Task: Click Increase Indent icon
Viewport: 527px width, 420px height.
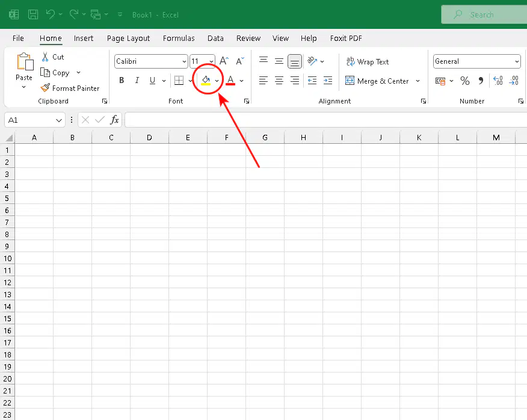Action: point(328,81)
